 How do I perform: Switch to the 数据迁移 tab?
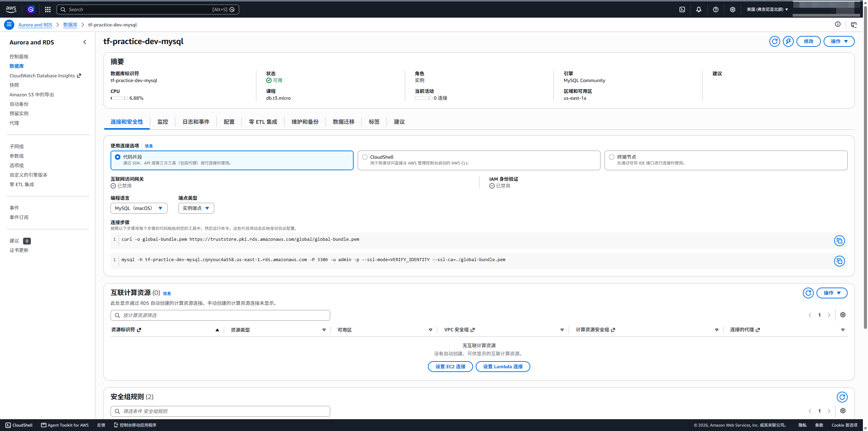[x=344, y=122]
